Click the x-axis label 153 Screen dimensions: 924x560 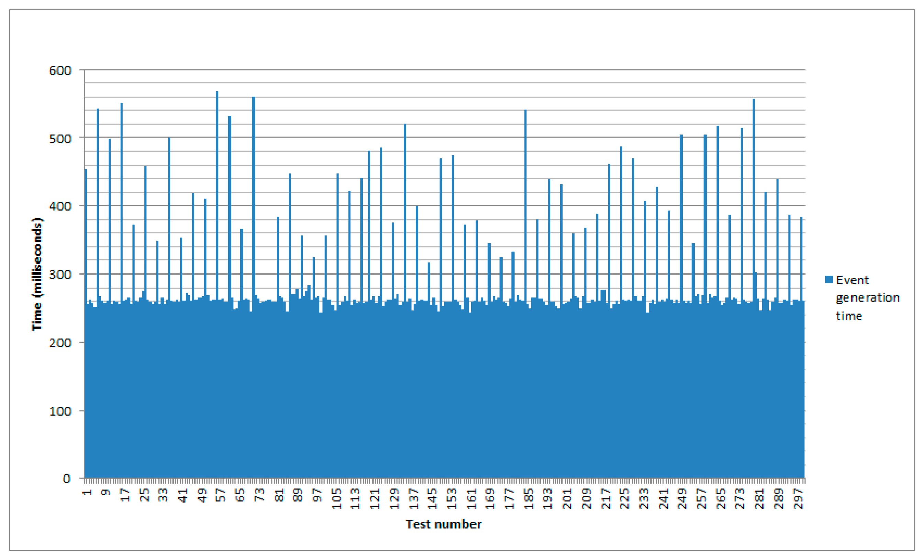pos(452,499)
